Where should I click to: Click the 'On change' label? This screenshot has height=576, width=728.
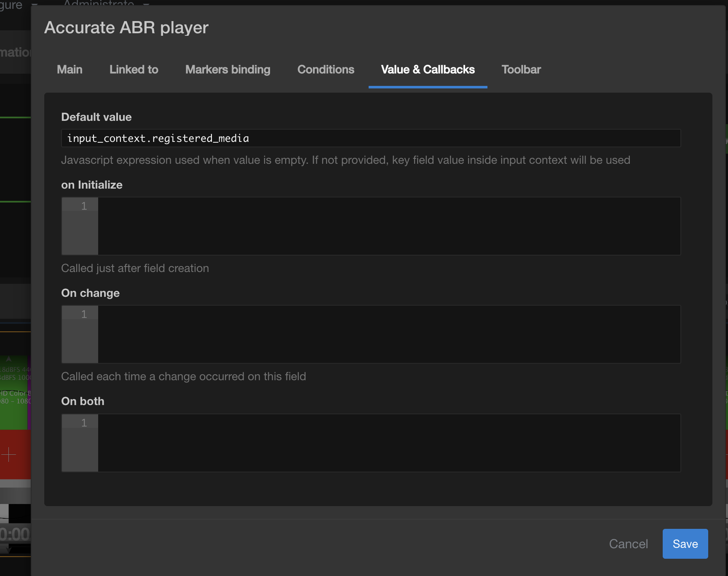click(90, 293)
